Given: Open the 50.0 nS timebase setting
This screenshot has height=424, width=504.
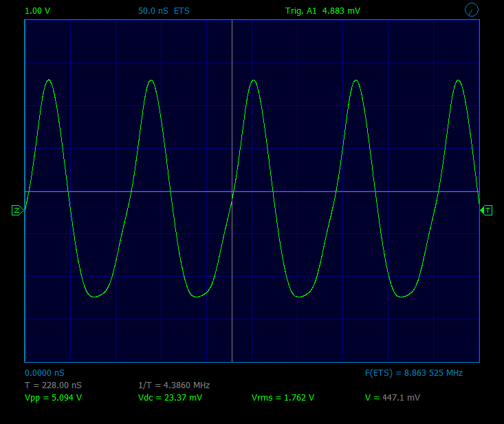Looking at the screenshot, I should [153, 11].
